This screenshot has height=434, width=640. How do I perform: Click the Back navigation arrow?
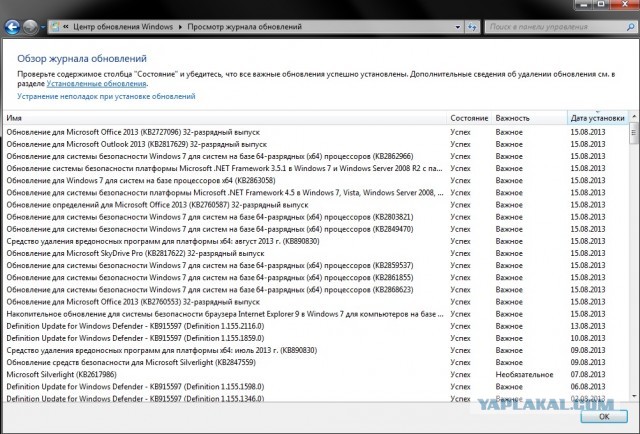(x=13, y=27)
